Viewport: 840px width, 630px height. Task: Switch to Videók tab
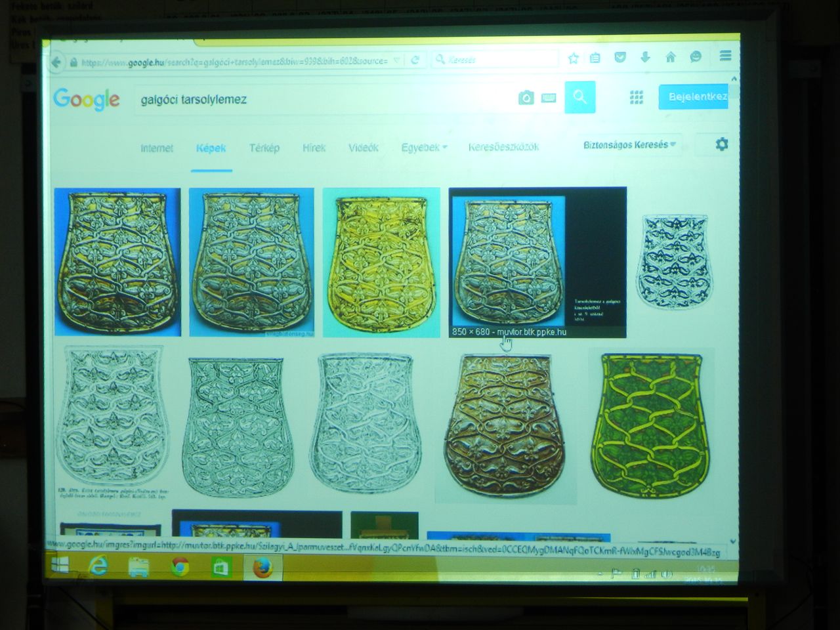(364, 148)
